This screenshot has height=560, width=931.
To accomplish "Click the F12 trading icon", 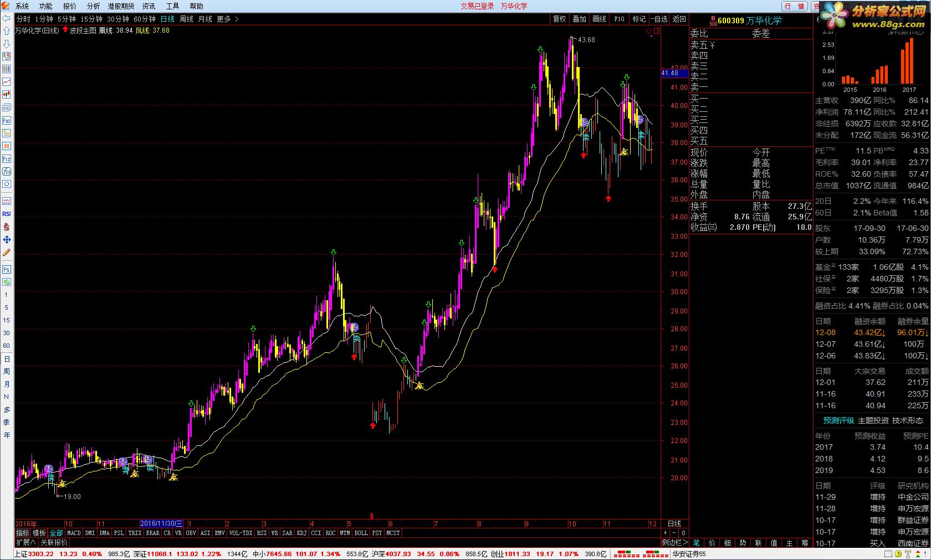I will tap(7, 158).
